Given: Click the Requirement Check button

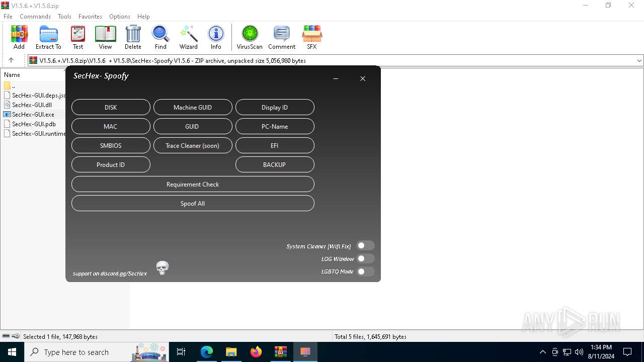Looking at the screenshot, I should [193, 184].
